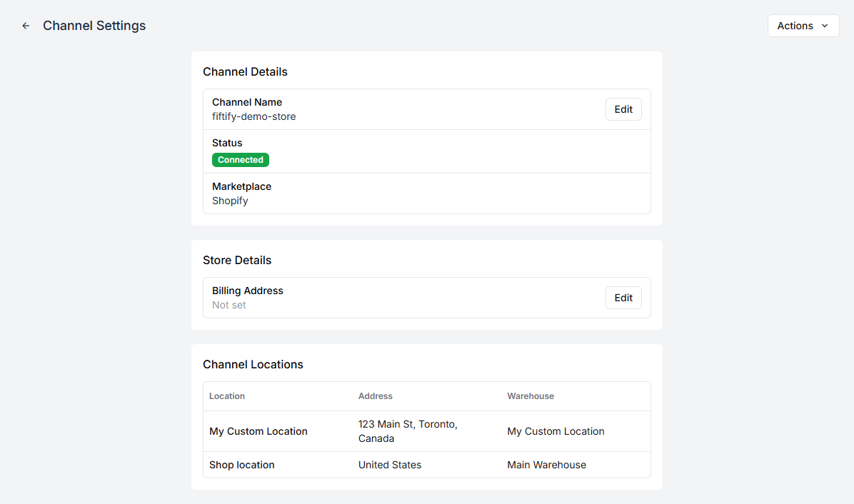
Task: Click the Main Warehouse cell
Action: coord(546,465)
